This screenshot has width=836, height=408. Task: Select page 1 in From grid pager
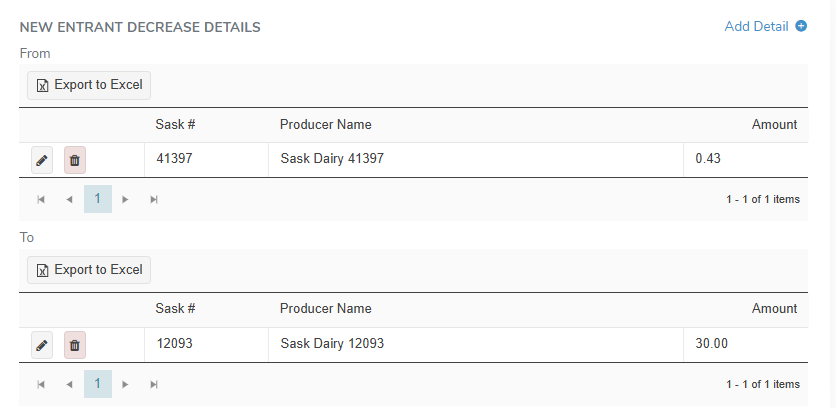[97, 199]
